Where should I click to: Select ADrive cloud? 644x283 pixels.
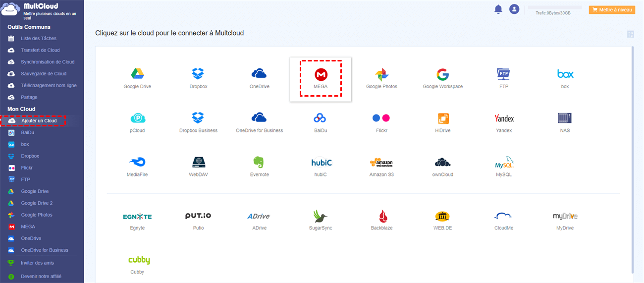259,216
